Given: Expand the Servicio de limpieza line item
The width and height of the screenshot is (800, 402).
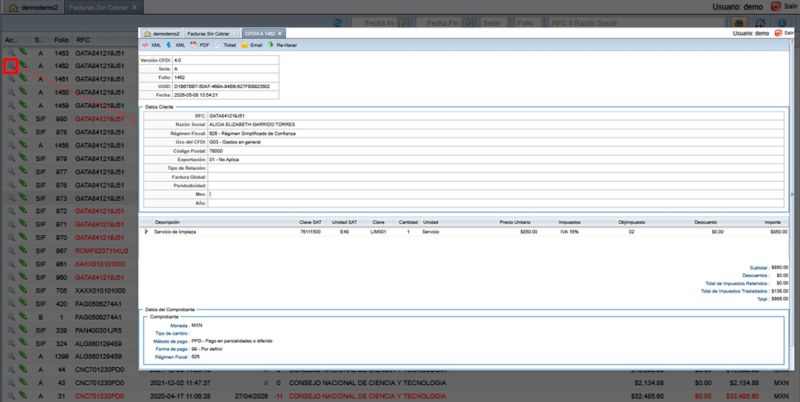Looking at the screenshot, I should [146, 232].
